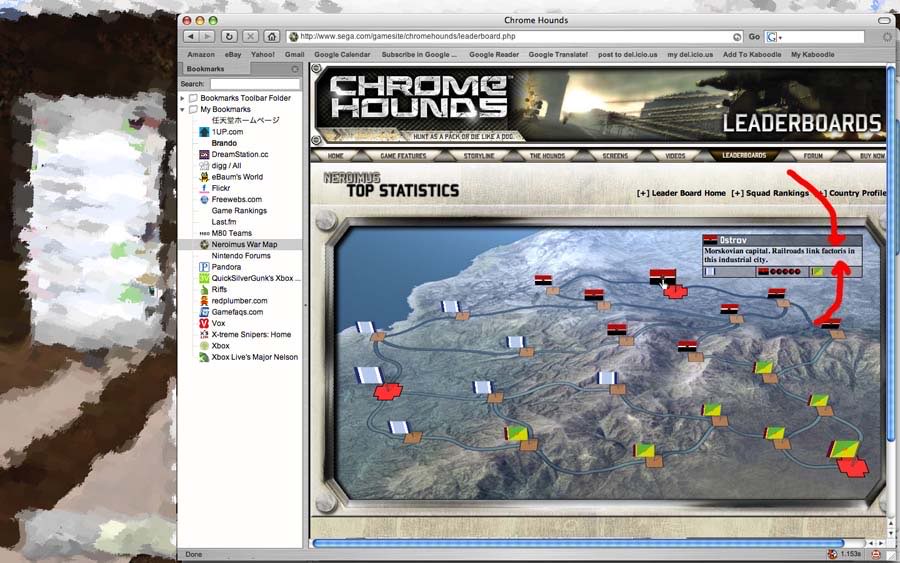Open the Xbox Live's Major Nelson bookmark icon
The width and height of the screenshot is (900, 563).
(204, 357)
